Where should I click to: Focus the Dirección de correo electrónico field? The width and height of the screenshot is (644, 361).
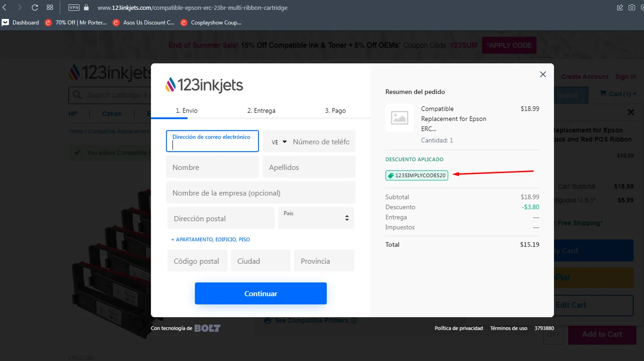pos(213,141)
